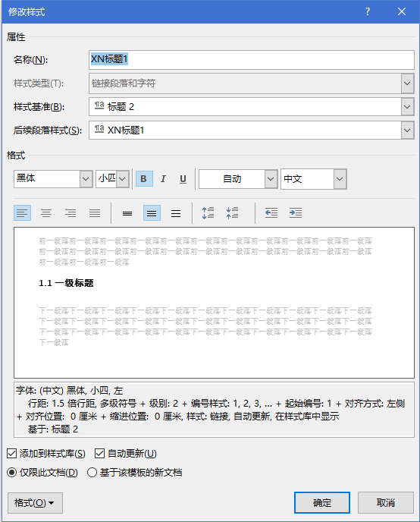Viewport: 420px width, 522px height.
Task: Open the 格式(O) menu button
Action: point(35,503)
